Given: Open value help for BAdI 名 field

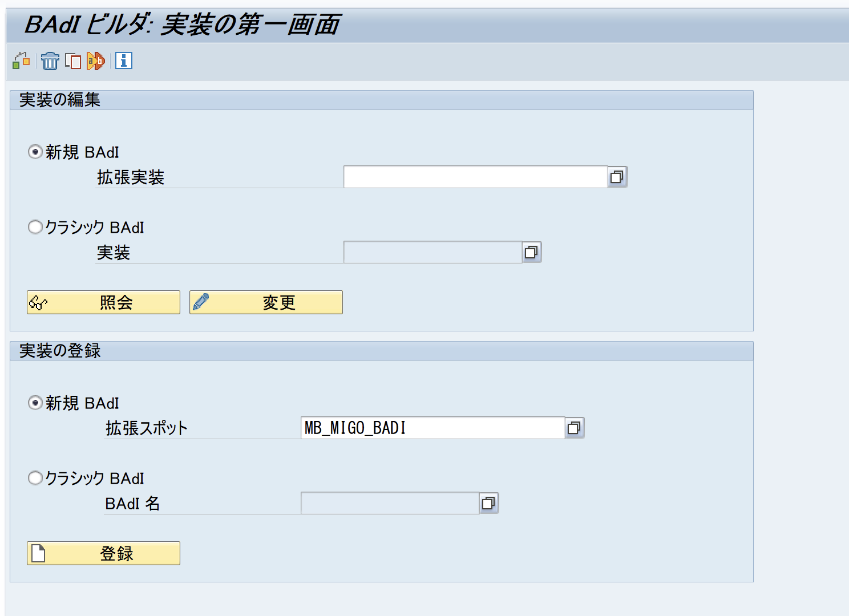Looking at the screenshot, I should coord(488,503).
